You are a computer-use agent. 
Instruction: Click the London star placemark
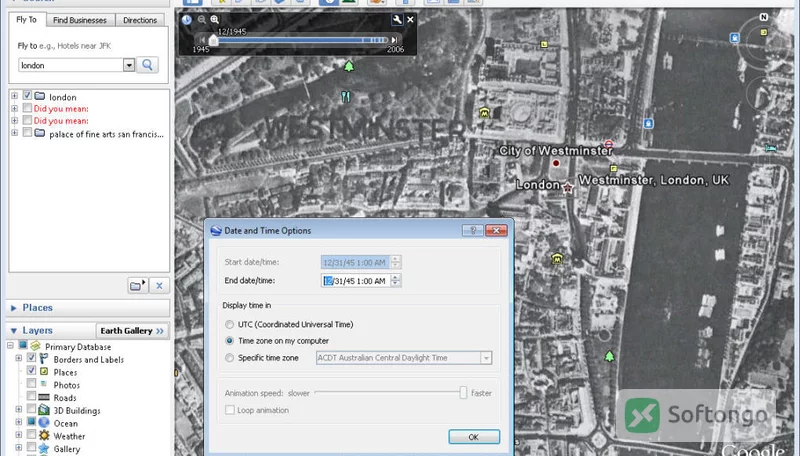(x=567, y=187)
